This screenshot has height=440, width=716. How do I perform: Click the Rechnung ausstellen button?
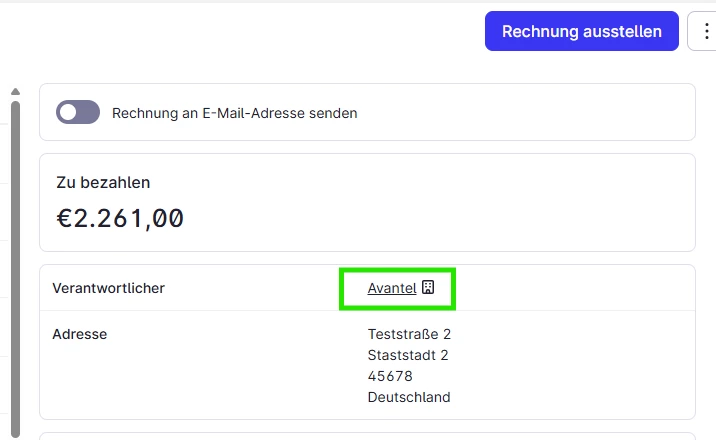581,31
